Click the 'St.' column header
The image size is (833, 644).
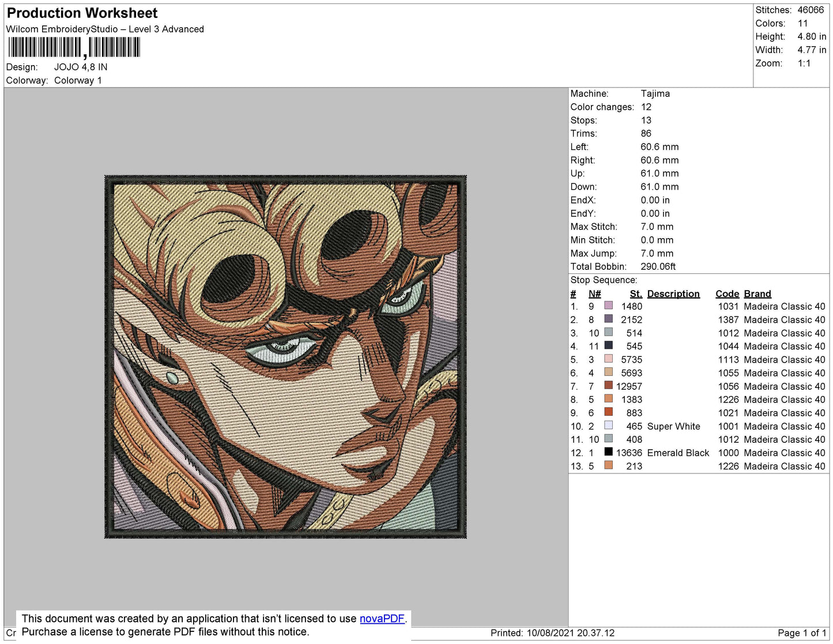[636, 293]
